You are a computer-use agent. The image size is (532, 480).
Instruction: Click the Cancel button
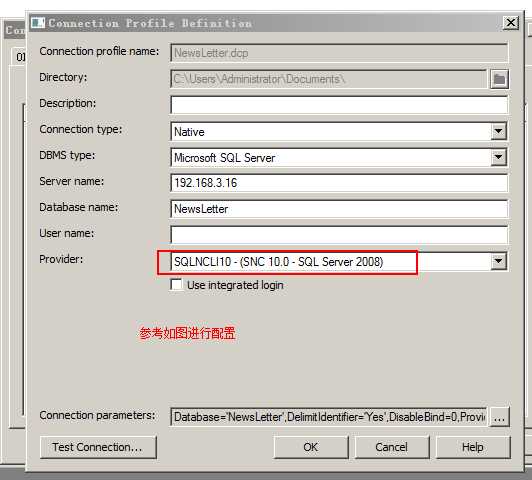pyautogui.click(x=392, y=447)
